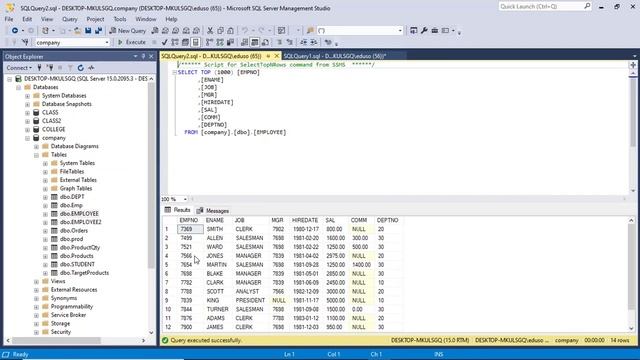Click the HIREDATE column header
Viewport: 640px width, 360px height.
tap(305, 220)
